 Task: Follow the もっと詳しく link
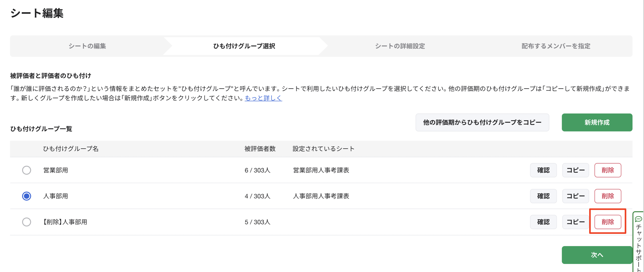(x=263, y=98)
